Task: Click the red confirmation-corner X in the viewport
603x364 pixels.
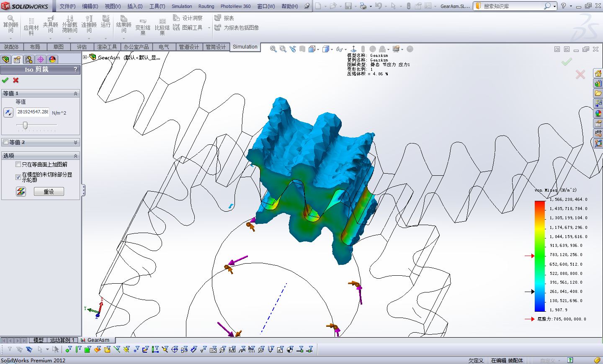Action: 580,75
